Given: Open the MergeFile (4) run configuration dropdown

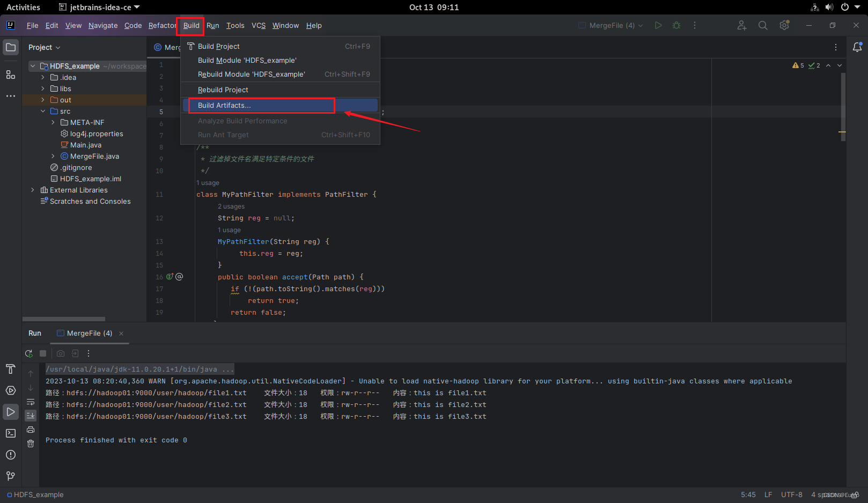Looking at the screenshot, I should pyautogui.click(x=610, y=25).
